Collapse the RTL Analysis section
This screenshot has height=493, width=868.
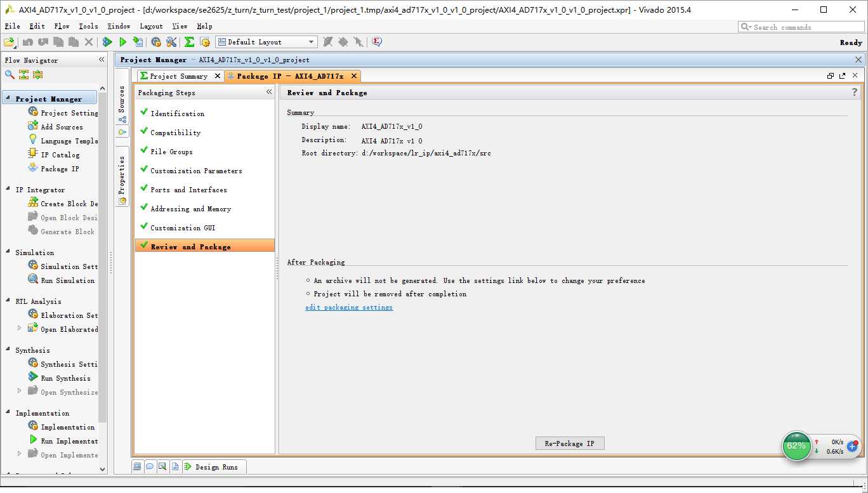[7, 301]
